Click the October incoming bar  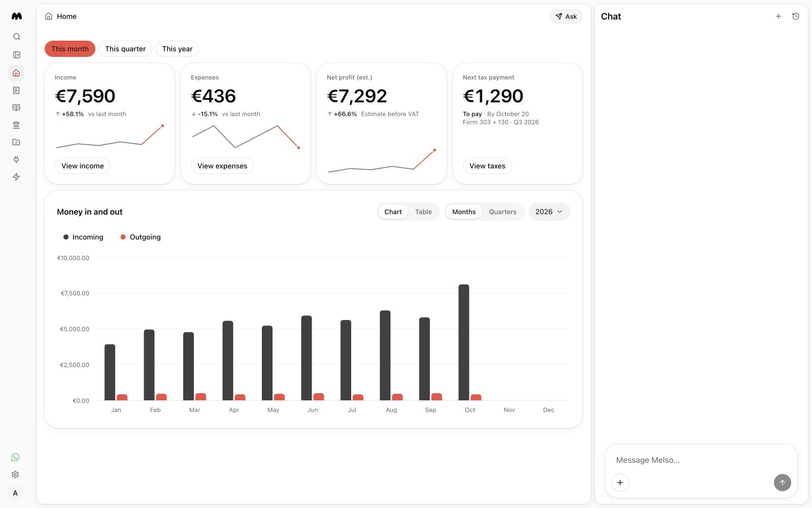point(464,342)
